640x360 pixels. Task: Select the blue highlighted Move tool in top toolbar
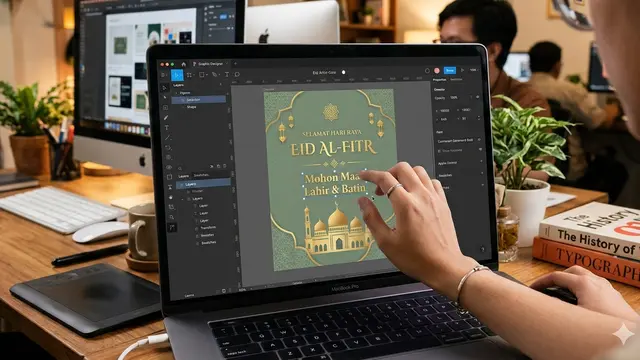pos(177,75)
